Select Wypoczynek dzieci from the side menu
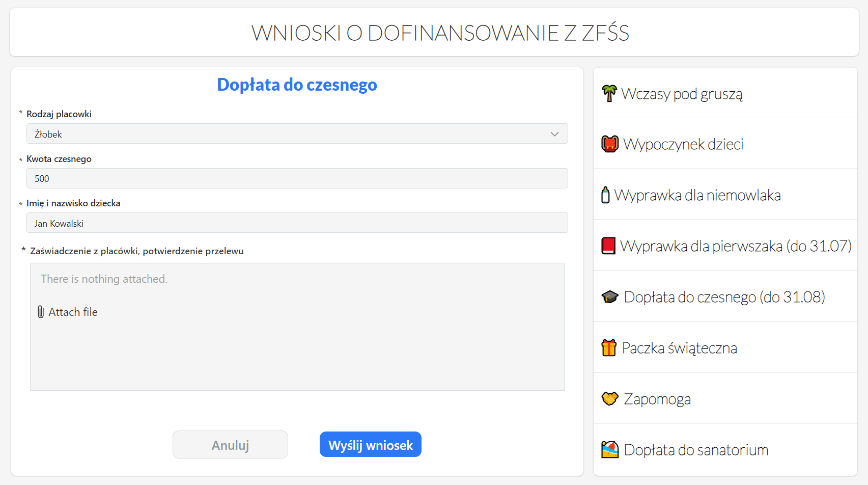Image resolution: width=868 pixels, height=485 pixels. 683,145
